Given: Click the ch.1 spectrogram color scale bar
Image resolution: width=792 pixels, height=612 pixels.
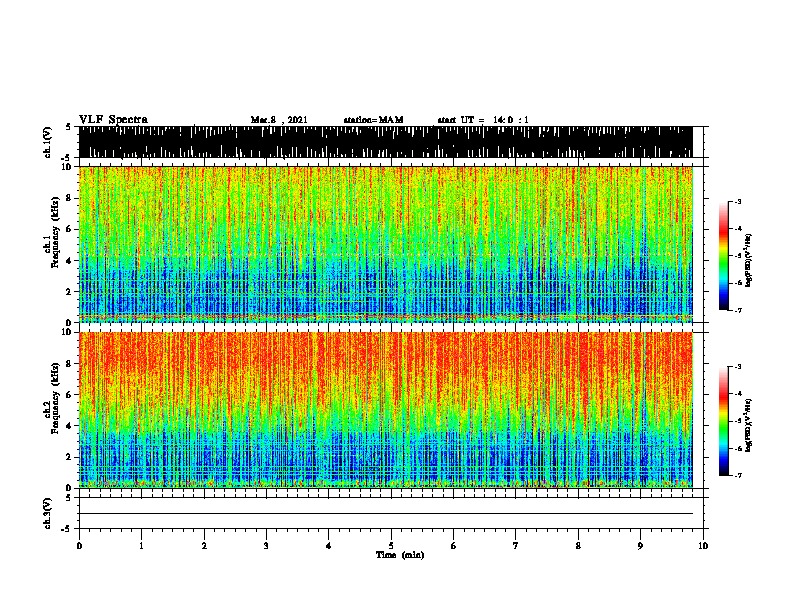Looking at the screenshot, I should (724, 256).
